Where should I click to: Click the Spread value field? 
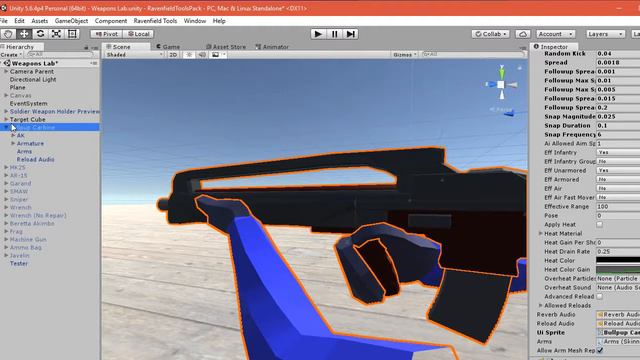tap(618, 62)
